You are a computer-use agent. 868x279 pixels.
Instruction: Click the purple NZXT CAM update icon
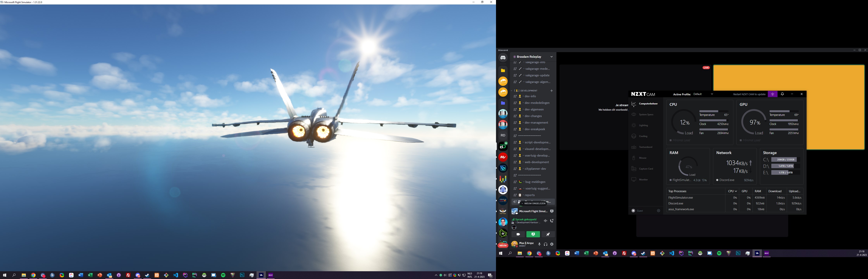pyautogui.click(x=772, y=94)
